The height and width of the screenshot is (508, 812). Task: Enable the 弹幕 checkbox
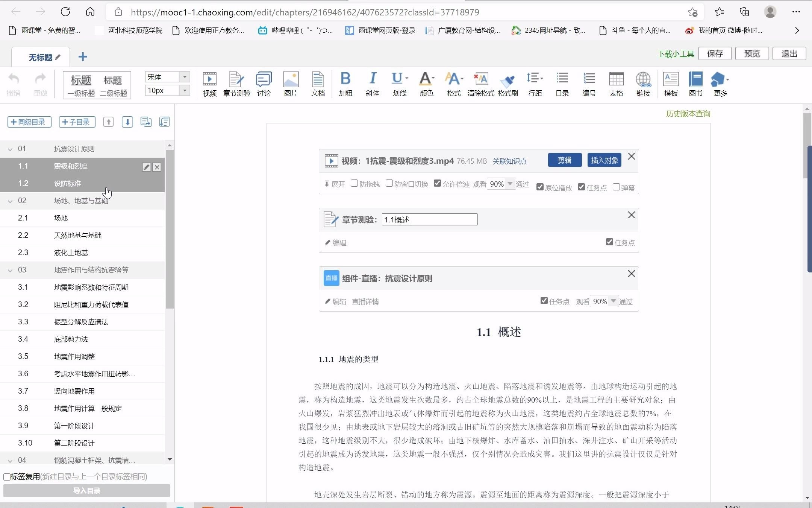(x=616, y=187)
